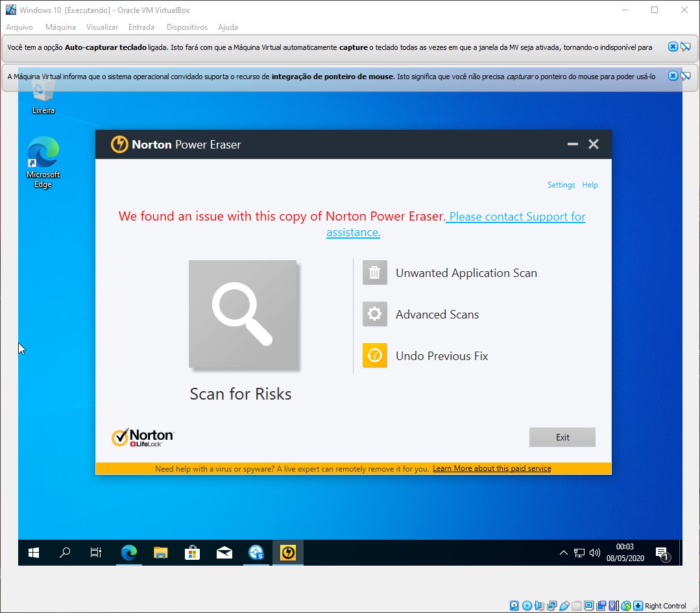This screenshot has width=700, height=613.
Task: Open the Arquivo menu
Action: [19, 27]
